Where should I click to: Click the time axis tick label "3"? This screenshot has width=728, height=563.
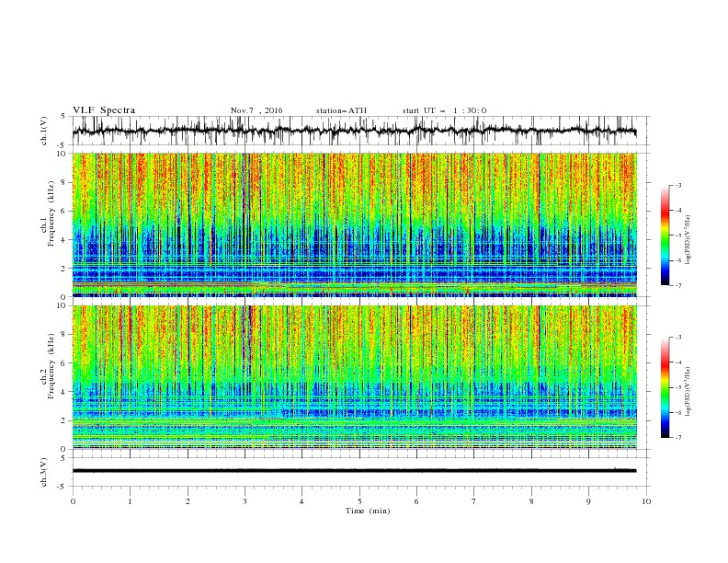click(x=245, y=501)
